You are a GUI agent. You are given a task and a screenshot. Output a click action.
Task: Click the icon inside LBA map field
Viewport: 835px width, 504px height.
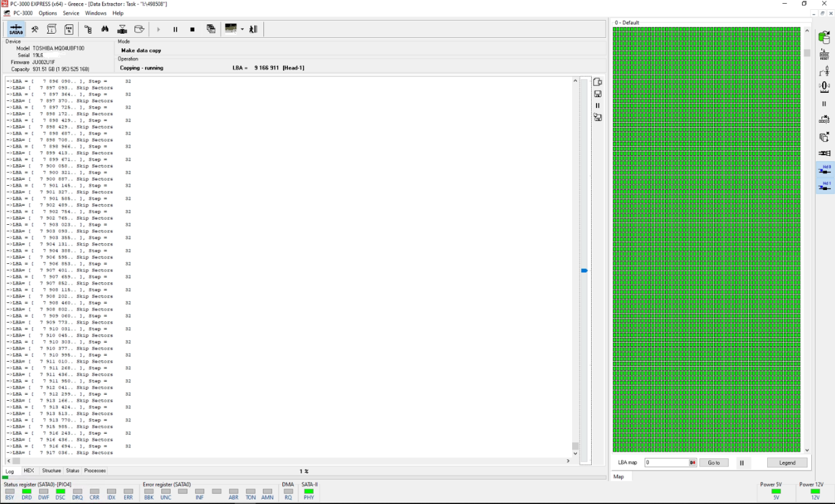[693, 463]
